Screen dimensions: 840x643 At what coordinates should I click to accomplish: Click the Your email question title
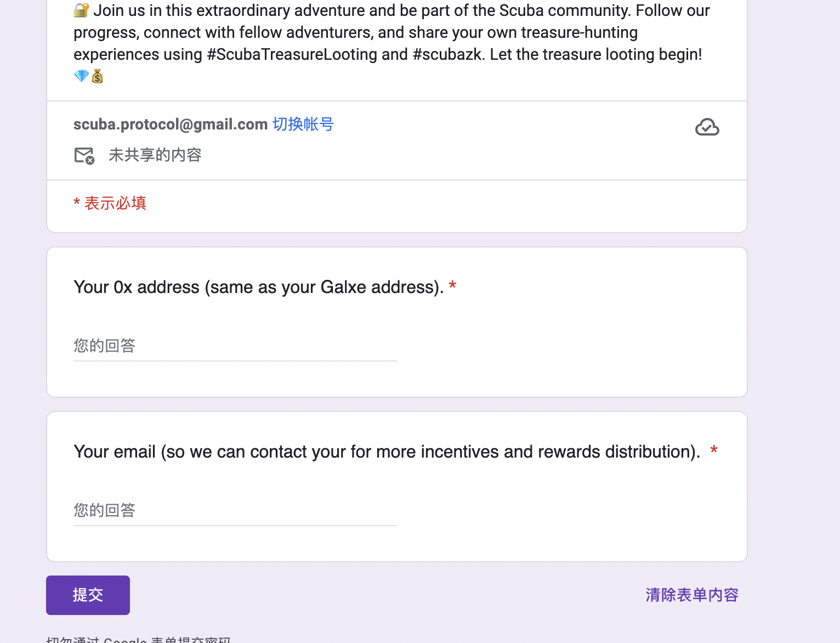point(387,452)
